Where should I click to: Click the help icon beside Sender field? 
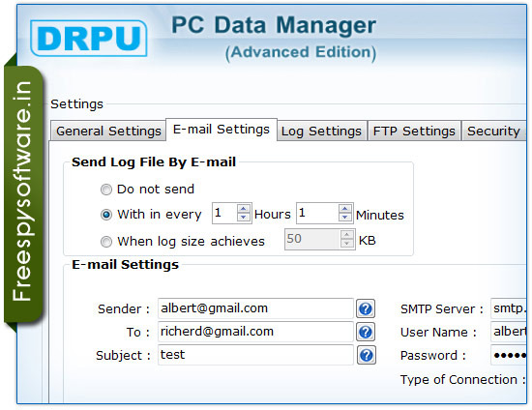tap(366, 308)
